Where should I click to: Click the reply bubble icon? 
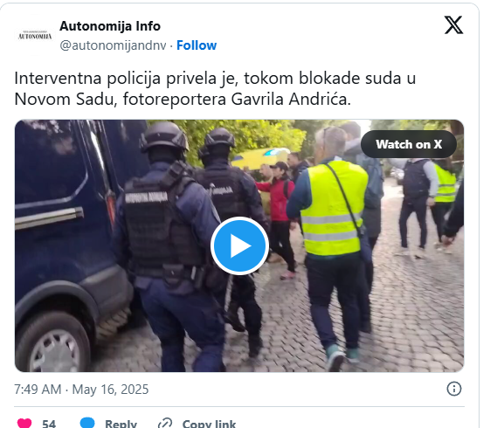(87, 423)
